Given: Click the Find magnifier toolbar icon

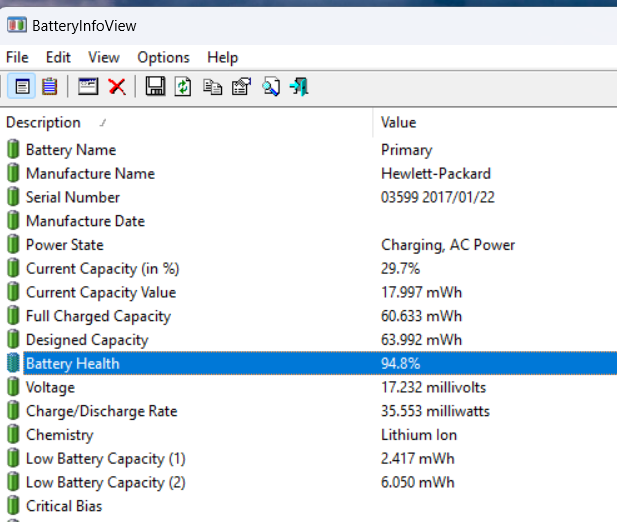Looking at the screenshot, I should coord(271,87).
